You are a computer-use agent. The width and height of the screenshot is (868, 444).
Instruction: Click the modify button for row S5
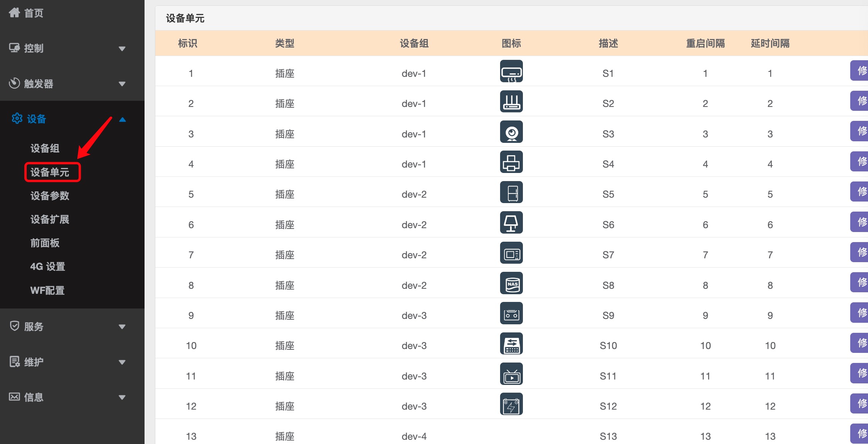coord(859,191)
